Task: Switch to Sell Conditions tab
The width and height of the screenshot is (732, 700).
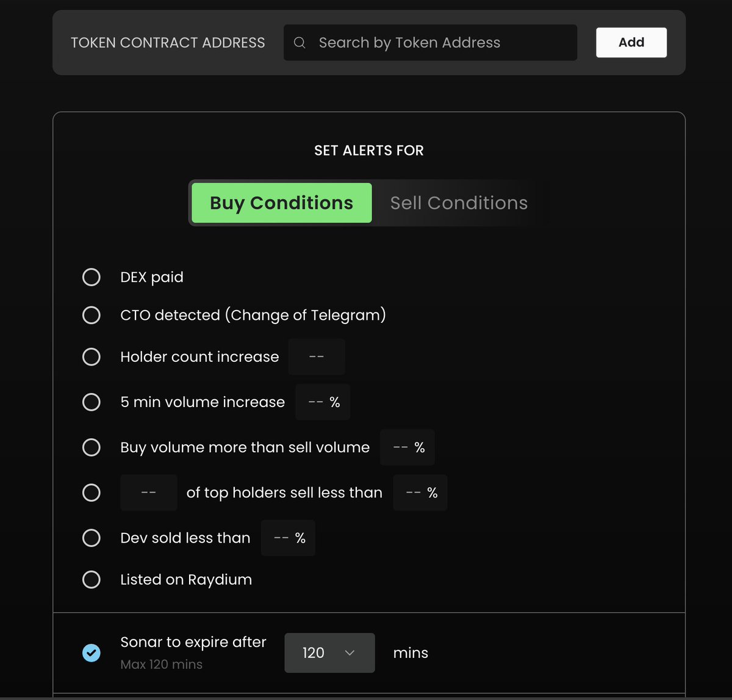Action: point(459,203)
